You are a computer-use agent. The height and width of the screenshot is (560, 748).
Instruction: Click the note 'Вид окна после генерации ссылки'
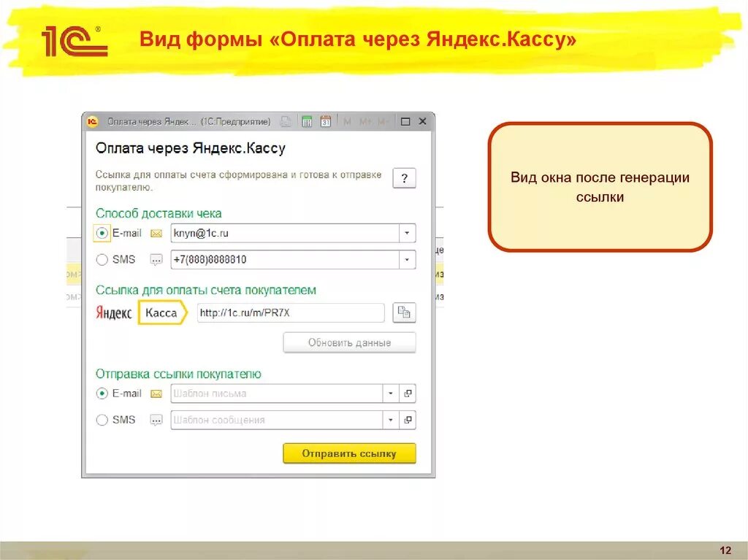pos(600,187)
